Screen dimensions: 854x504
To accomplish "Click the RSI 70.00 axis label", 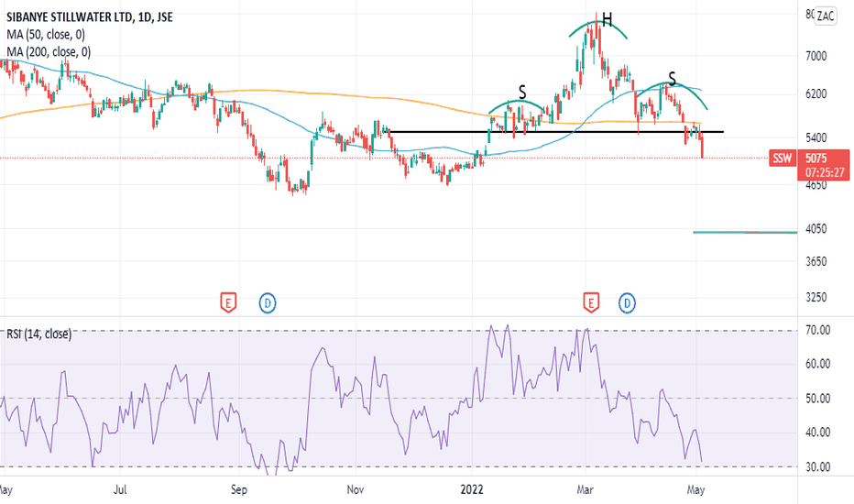I will 817,330.
